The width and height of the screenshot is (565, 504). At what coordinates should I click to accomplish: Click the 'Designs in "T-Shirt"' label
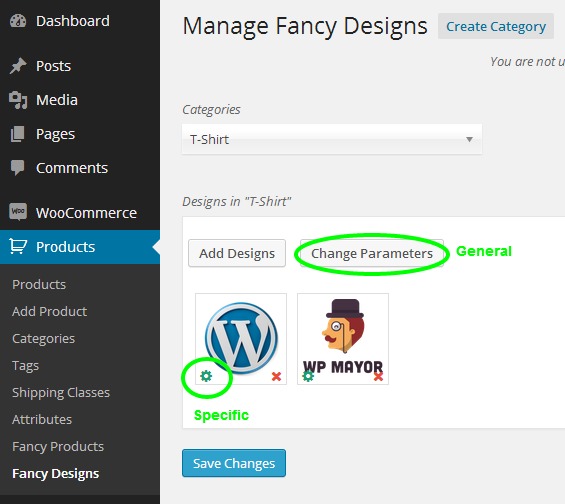[x=236, y=201]
